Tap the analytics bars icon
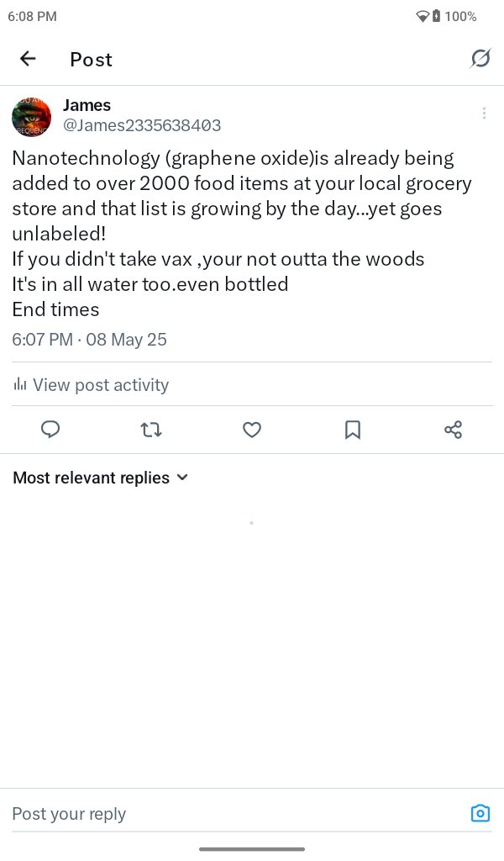This screenshot has width=504, height=861. tap(20, 385)
